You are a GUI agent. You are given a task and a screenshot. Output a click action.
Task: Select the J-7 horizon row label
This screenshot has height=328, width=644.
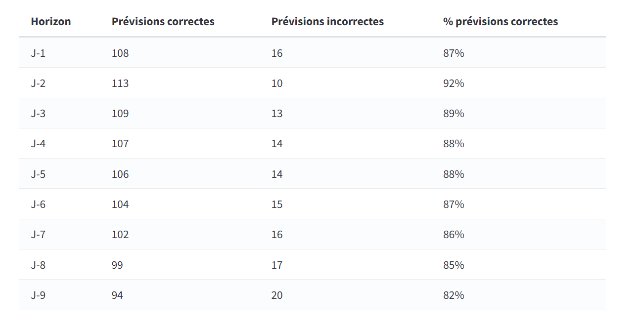[38, 235]
